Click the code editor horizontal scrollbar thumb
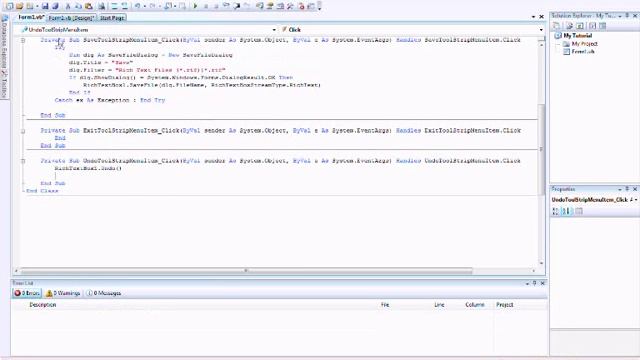Image resolution: width=640 pixels, height=360 pixels. coord(247,271)
